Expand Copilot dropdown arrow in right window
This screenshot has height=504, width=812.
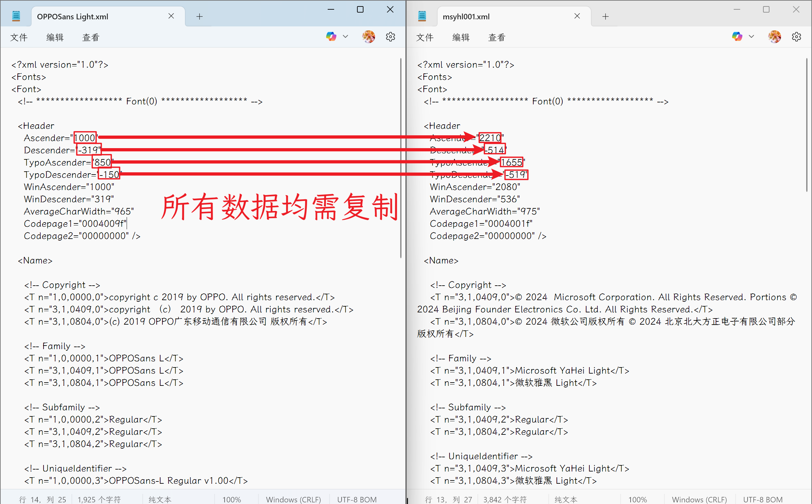tap(751, 37)
